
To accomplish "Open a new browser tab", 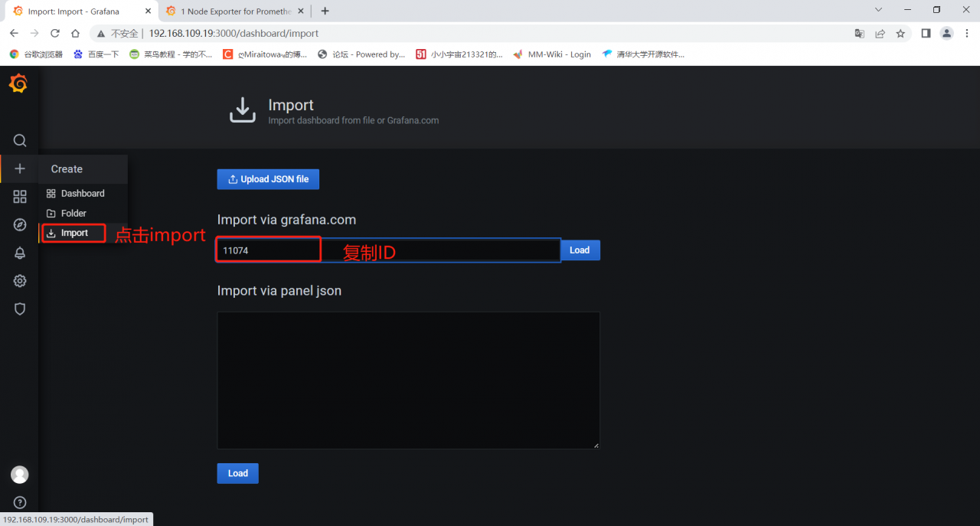I will [325, 11].
